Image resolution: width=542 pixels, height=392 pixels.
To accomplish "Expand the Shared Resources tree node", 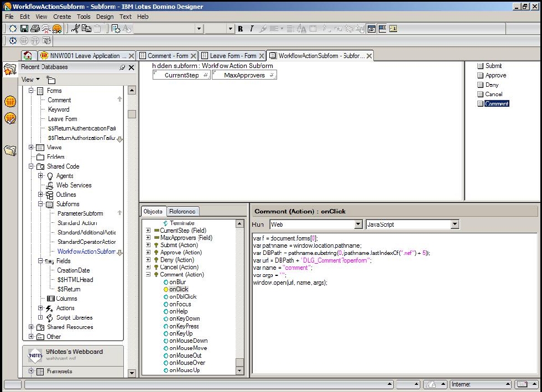I will click(x=31, y=327).
